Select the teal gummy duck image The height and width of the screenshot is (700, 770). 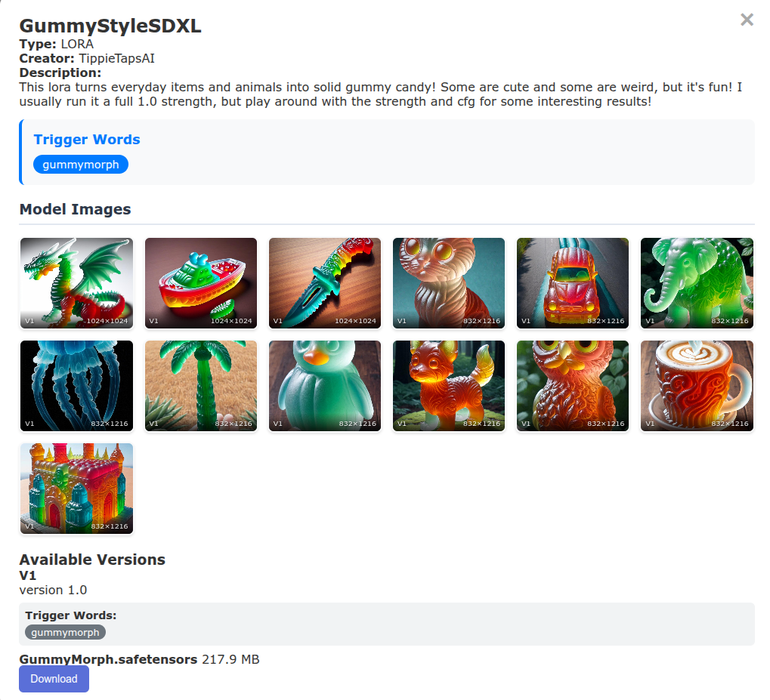[325, 386]
